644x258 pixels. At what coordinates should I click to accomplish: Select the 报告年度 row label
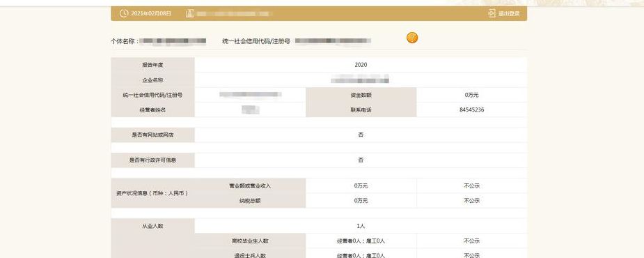pos(152,65)
